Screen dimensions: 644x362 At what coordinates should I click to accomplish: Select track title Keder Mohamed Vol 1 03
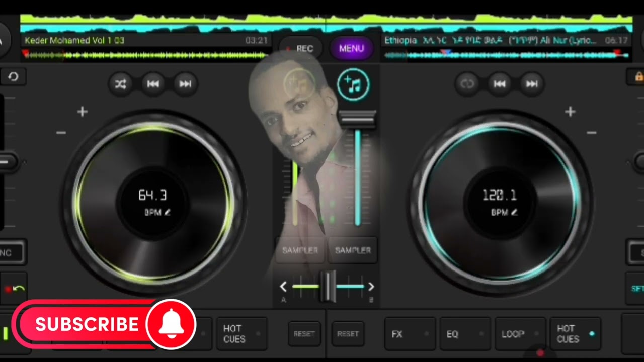point(74,40)
